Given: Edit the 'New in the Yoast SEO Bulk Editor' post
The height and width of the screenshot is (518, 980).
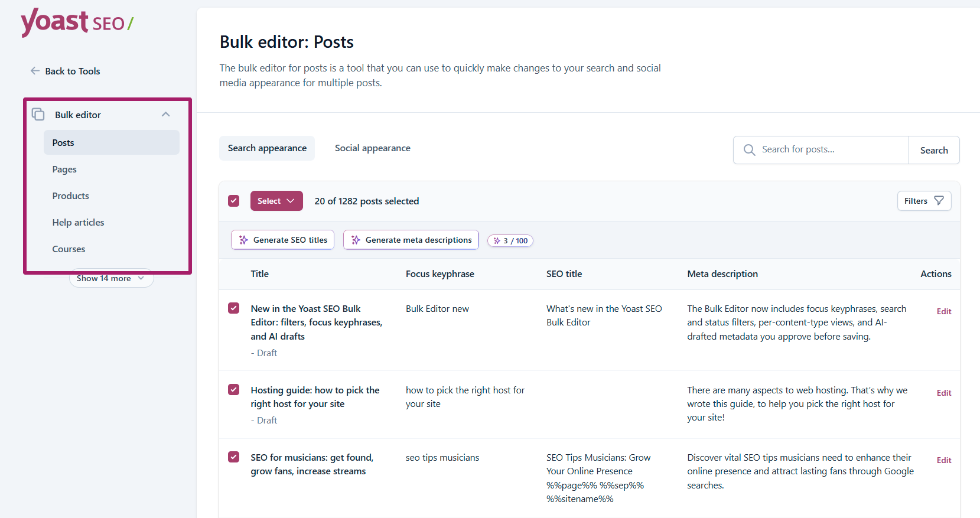Looking at the screenshot, I should pos(944,311).
